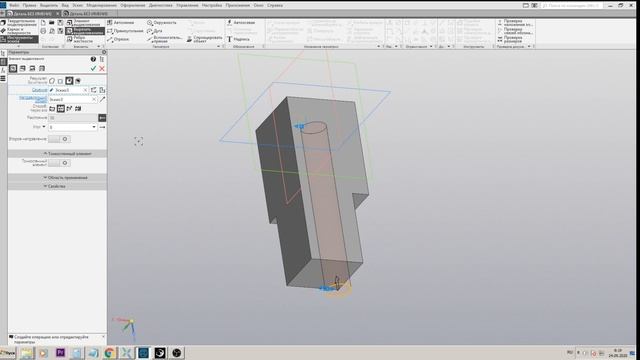Select the Вырезать выдавливанием tool
Image resolution: width=640 pixels, height=360 pixels.
click(x=84, y=31)
